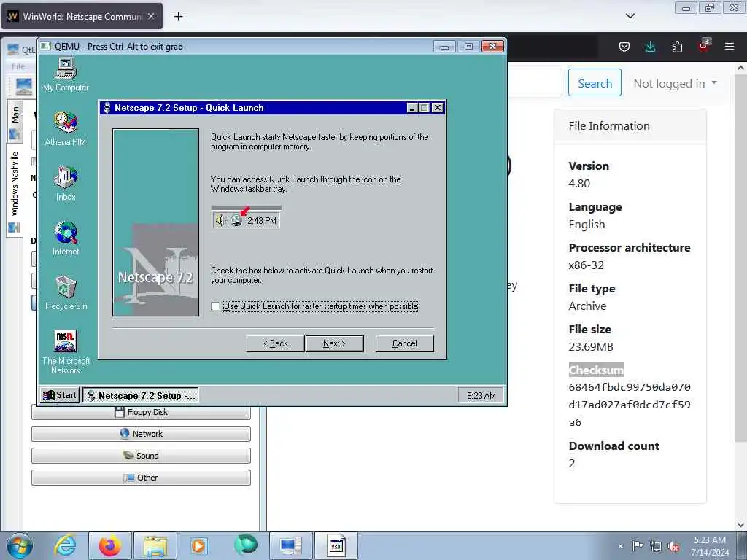The image size is (747, 560).
Task: Click the Qt toolbar computer icon
Action: [x=23, y=86]
